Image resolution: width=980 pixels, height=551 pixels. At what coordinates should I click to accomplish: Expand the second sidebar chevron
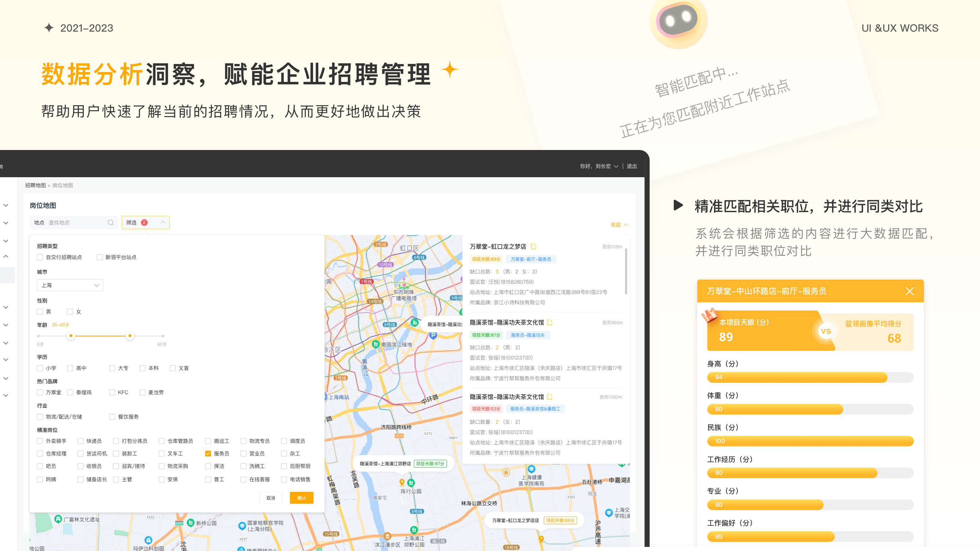pos(6,223)
